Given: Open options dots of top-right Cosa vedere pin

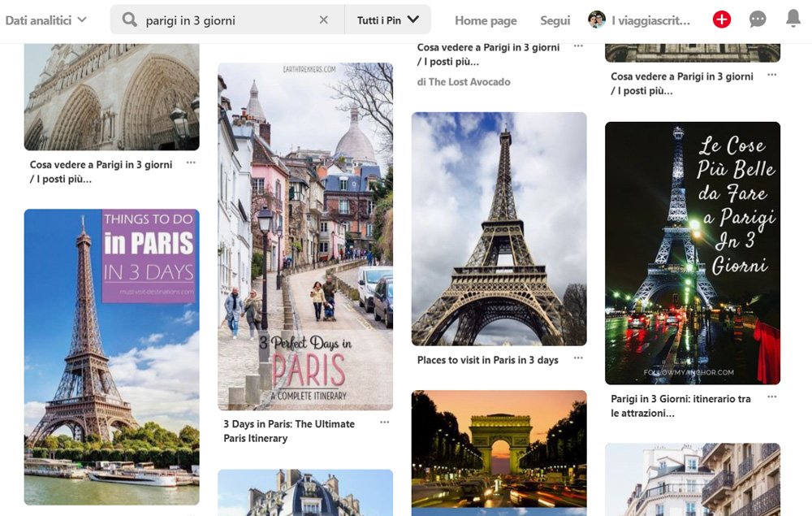Looking at the screenshot, I should tap(772, 75).
